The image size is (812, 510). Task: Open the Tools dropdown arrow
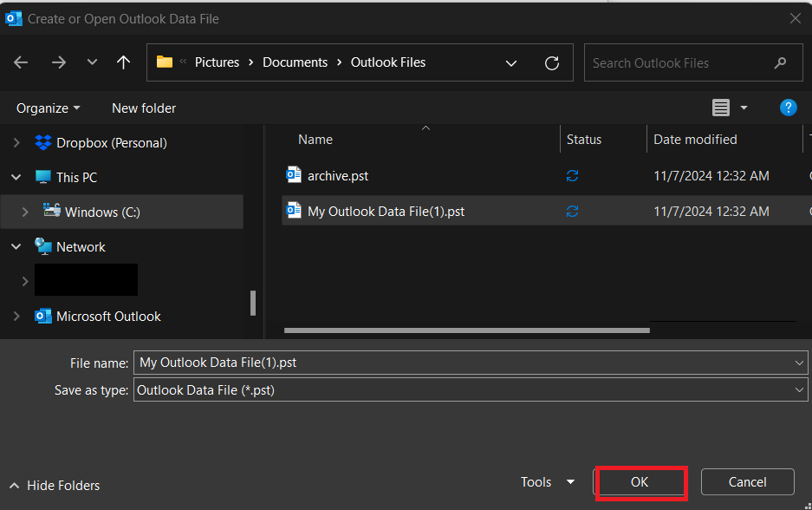point(571,482)
